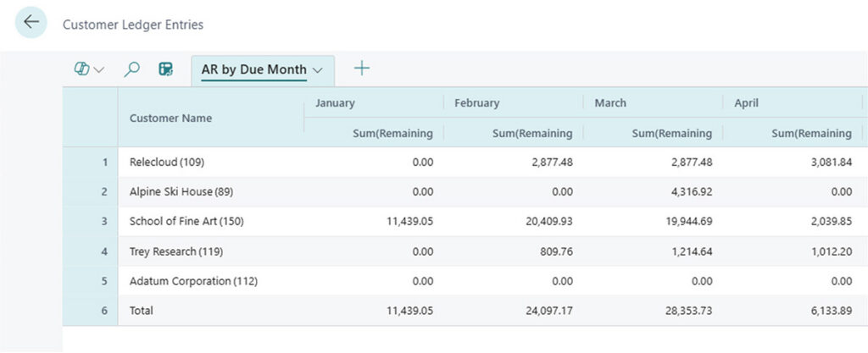Click School of Fine Art April 2,039.85
Image resolution: width=868 pixels, height=353 pixels.
pos(832,222)
